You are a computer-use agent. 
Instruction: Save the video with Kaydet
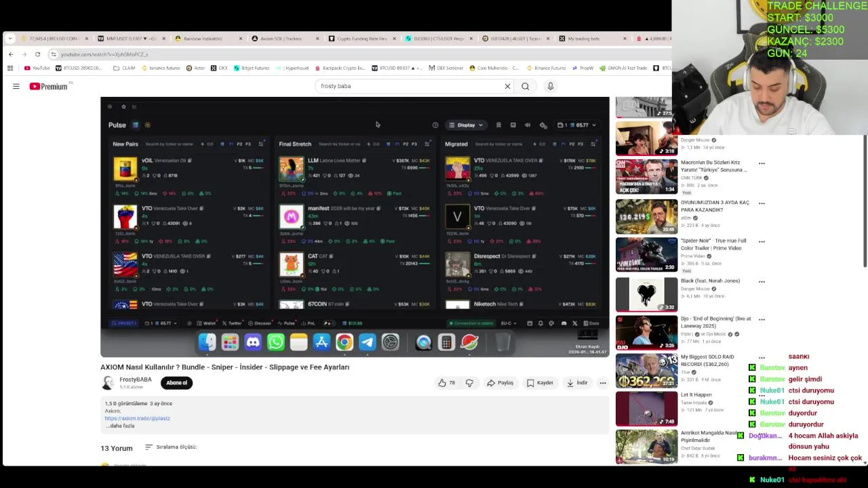tap(540, 383)
